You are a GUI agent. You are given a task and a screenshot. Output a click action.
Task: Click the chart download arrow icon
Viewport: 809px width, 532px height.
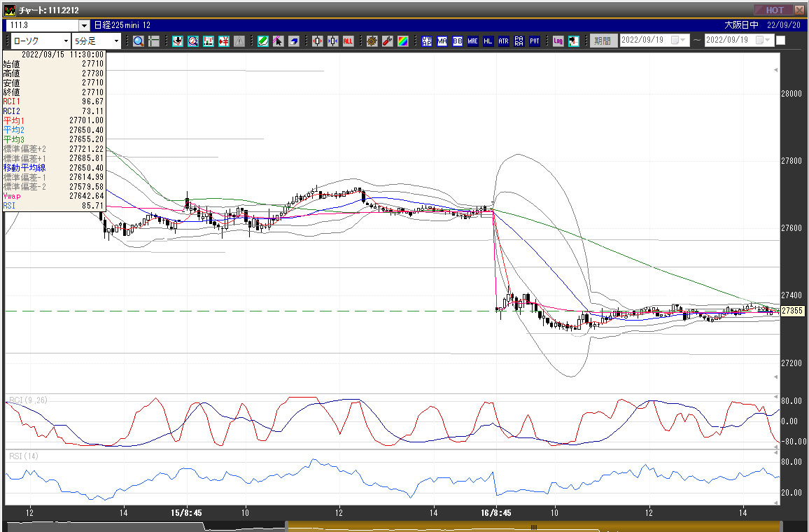click(178, 41)
